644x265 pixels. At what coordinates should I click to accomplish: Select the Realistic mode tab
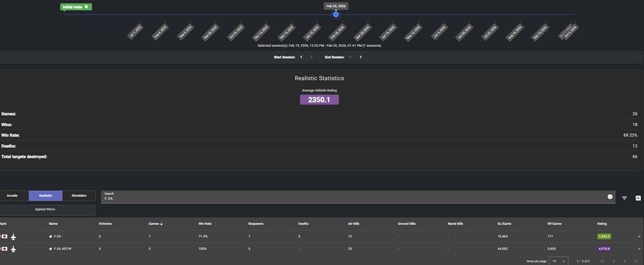tap(46, 196)
